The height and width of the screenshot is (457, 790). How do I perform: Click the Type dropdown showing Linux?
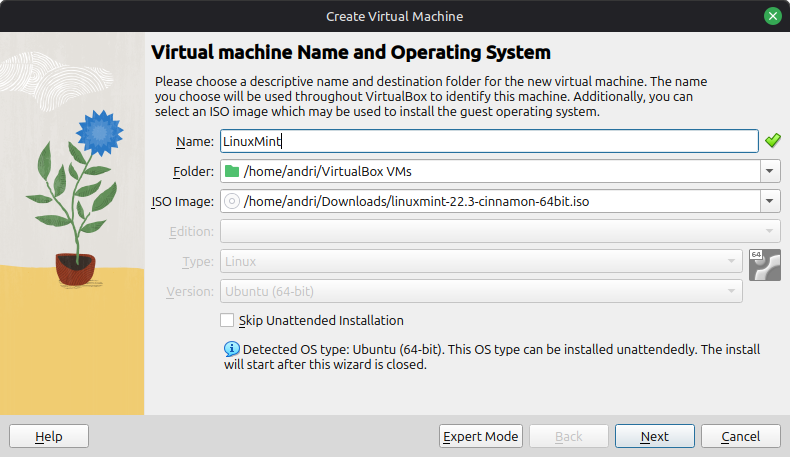481,262
